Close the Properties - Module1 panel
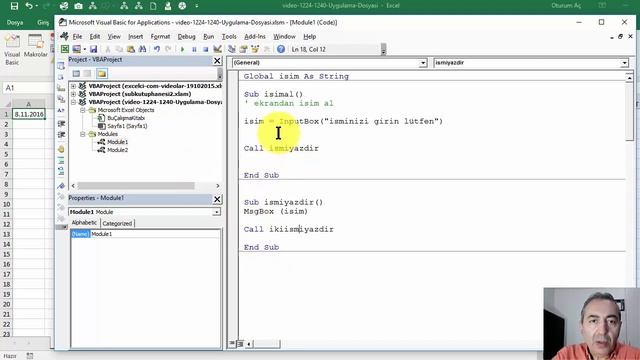Image resolution: width=640 pixels, height=360 pixels. [217, 199]
